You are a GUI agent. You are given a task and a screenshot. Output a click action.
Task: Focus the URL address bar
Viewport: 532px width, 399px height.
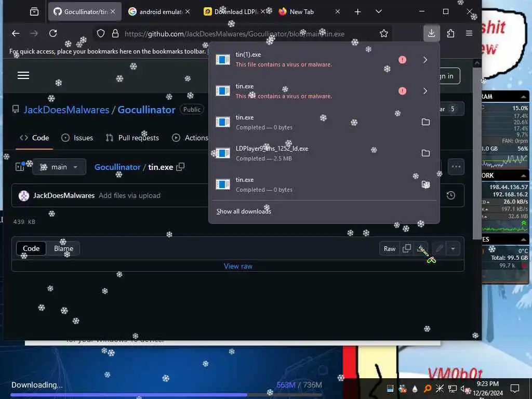coord(234,34)
